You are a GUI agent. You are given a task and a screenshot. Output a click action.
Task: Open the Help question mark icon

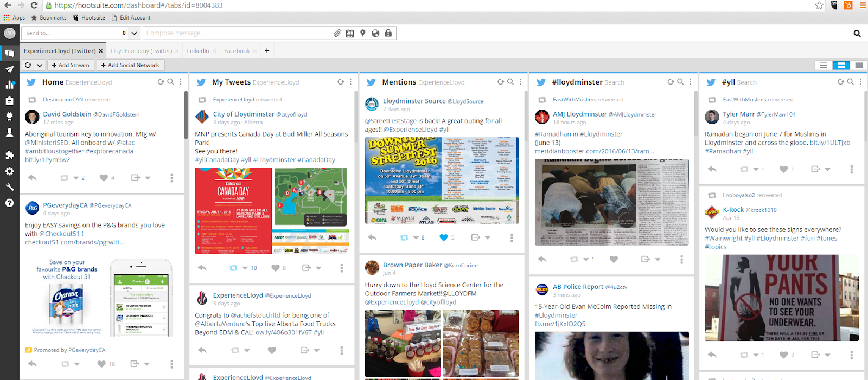pyautogui.click(x=9, y=203)
